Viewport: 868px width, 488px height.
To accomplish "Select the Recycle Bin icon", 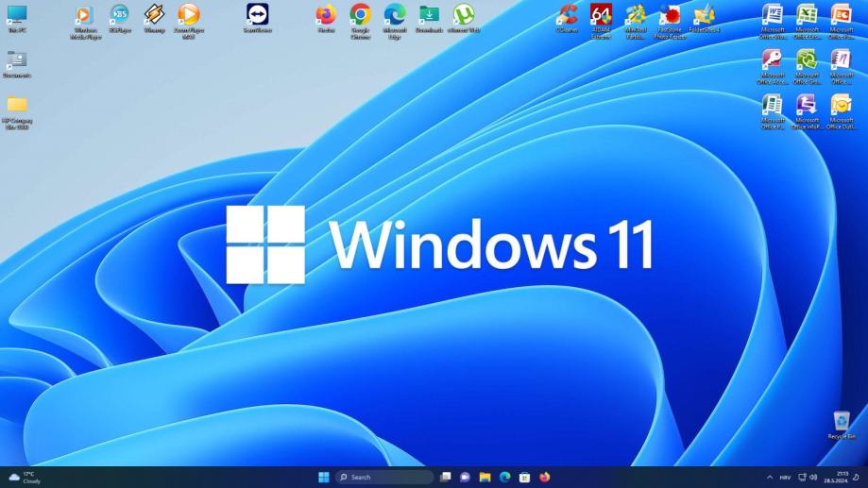I will [842, 425].
